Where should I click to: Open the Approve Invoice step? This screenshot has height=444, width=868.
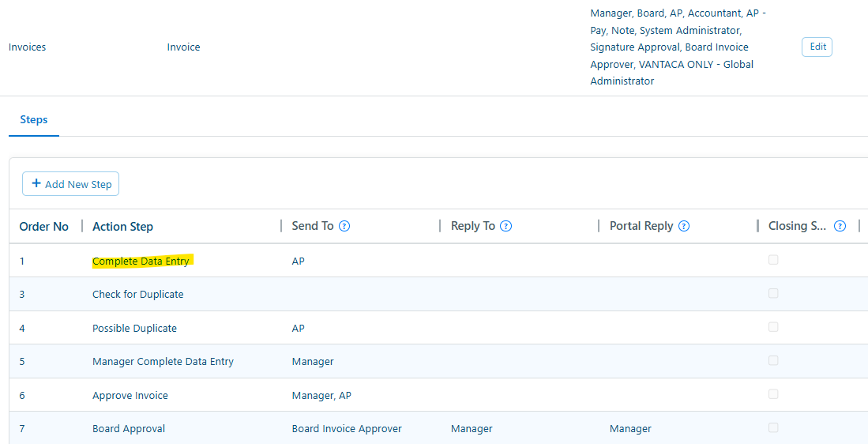coord(130,396)
